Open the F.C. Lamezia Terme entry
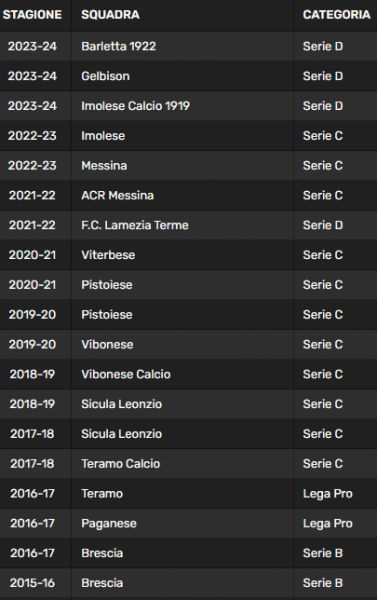This screenshot has width=377, height=600. coord(135,225)
